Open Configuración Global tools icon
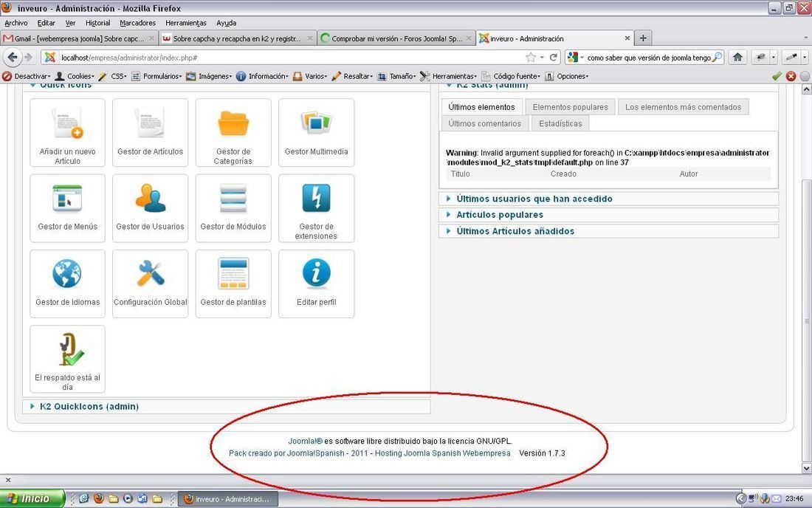The width and height of the screenshot is (812, 508). pyautogui.click(x=150, y=284)
